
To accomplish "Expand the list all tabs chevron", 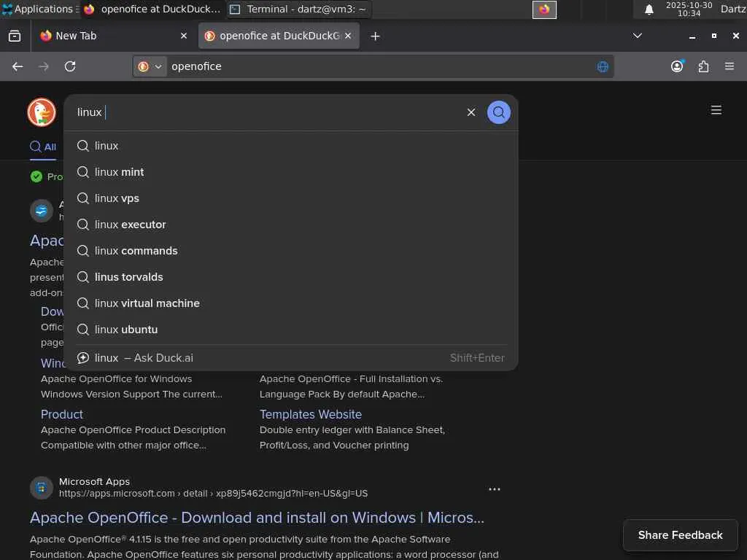I will [637, 36].
